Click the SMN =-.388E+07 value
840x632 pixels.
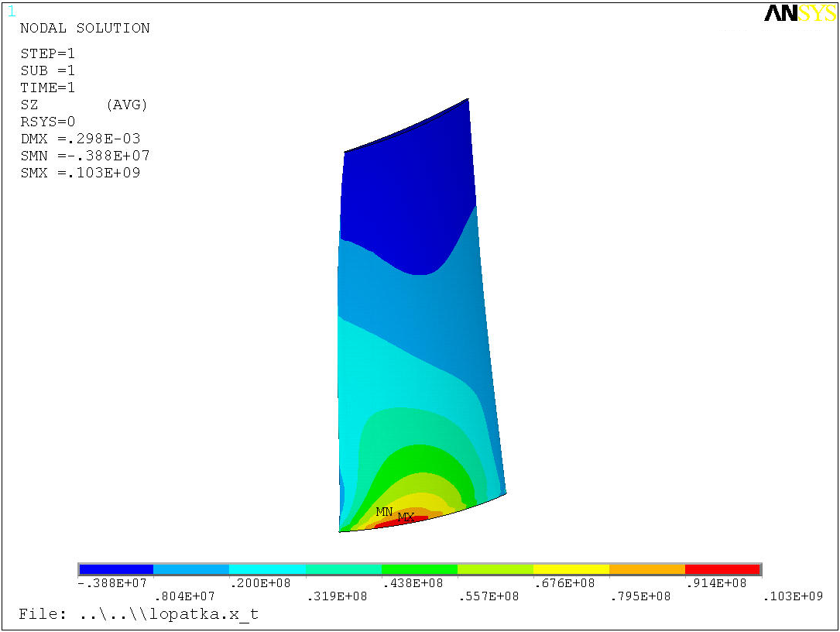pos(85,156)
